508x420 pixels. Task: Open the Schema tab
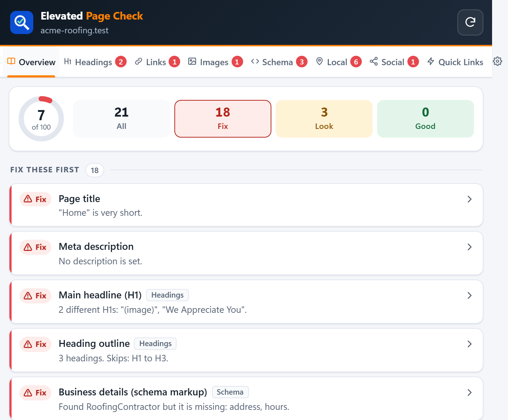tap(279, 62)
